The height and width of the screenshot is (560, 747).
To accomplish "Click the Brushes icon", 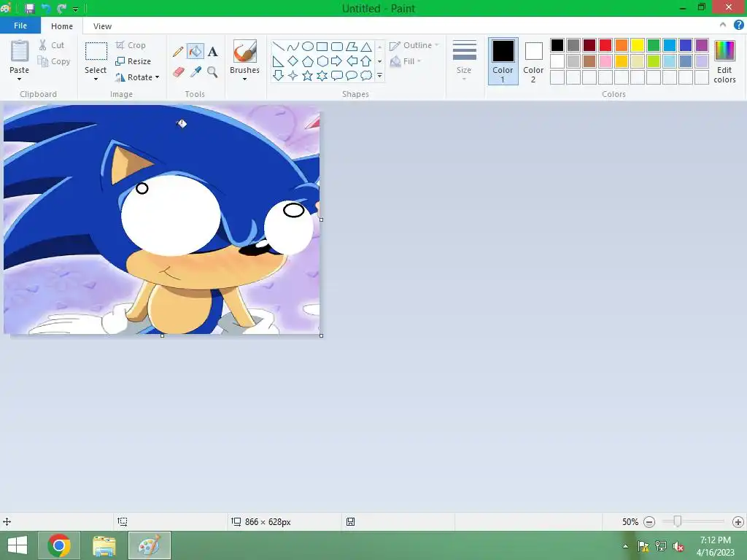I will tap(245, 51).
